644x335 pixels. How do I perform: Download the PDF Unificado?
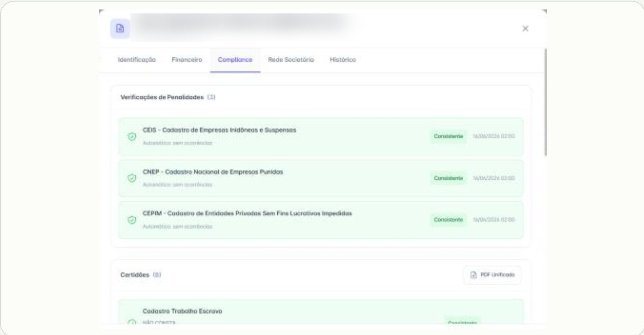click(x=492, y=275)
